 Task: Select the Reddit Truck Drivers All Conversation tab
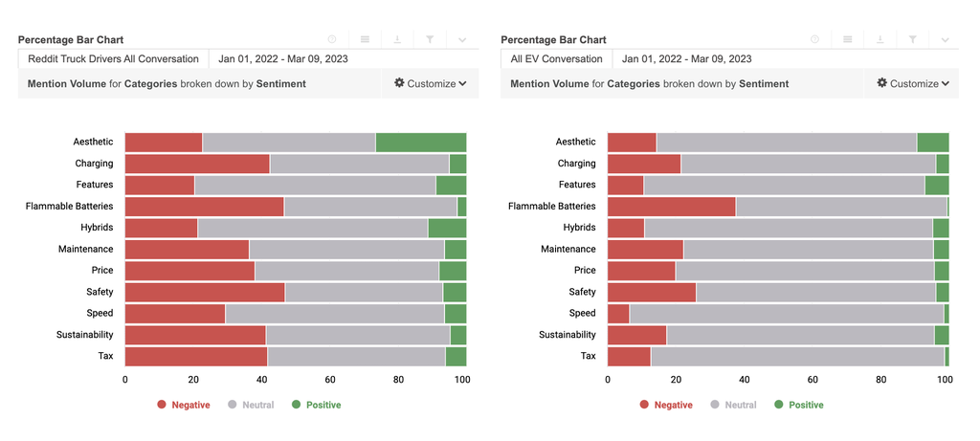(x=113, y=59)
